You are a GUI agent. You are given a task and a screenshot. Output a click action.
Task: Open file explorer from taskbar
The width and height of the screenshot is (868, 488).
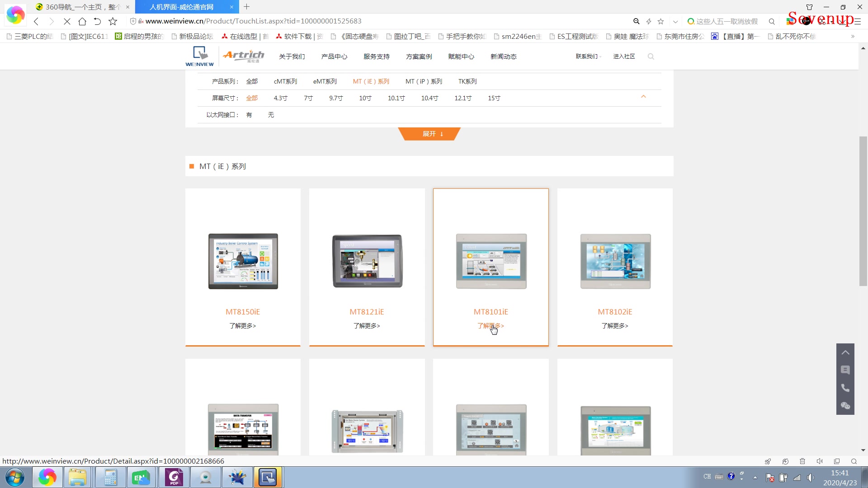(x=77, y=478)
